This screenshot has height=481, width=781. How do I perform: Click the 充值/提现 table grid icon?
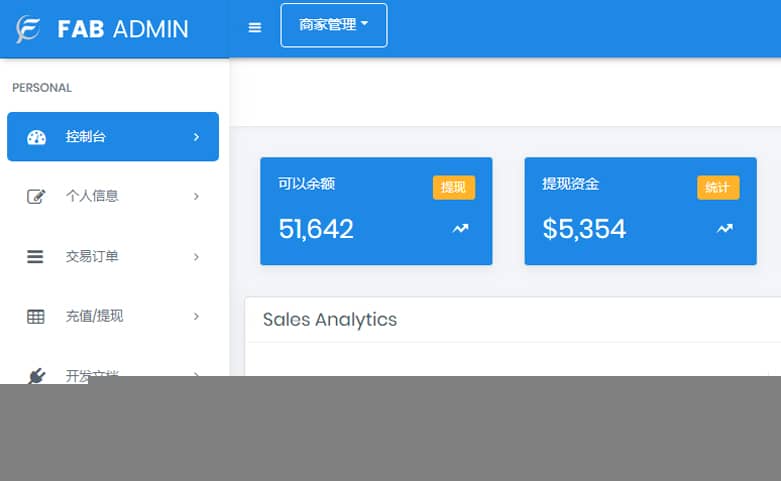[35, 316]
